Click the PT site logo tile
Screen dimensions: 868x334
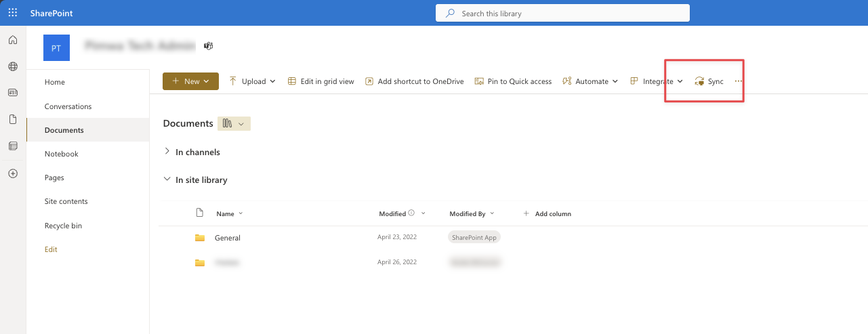point(56,48)
